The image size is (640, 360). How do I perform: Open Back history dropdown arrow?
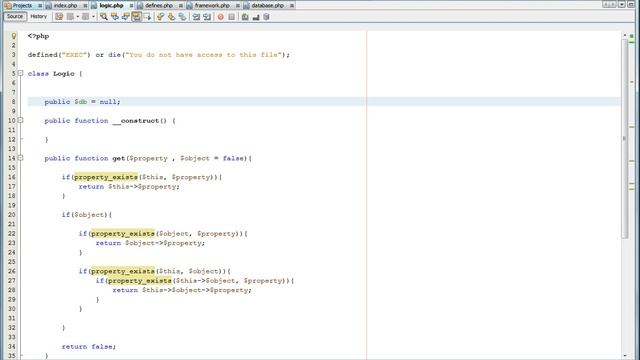[x=78, y=17]
